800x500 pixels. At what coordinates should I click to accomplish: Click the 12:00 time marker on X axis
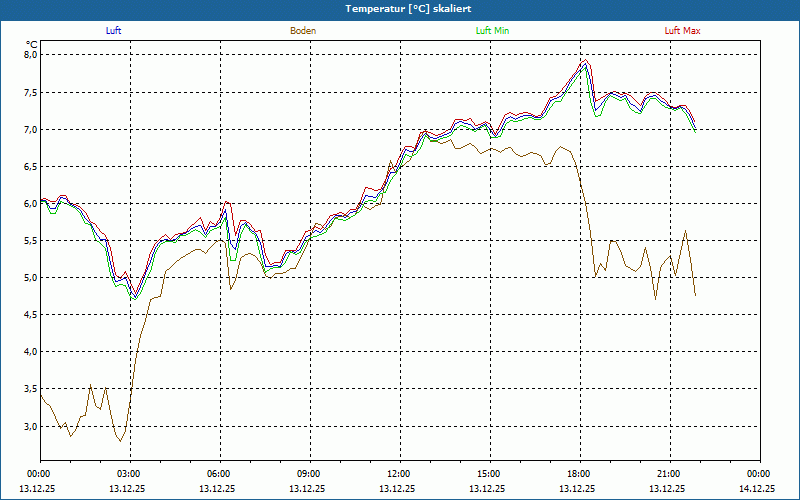click(399, 473)
